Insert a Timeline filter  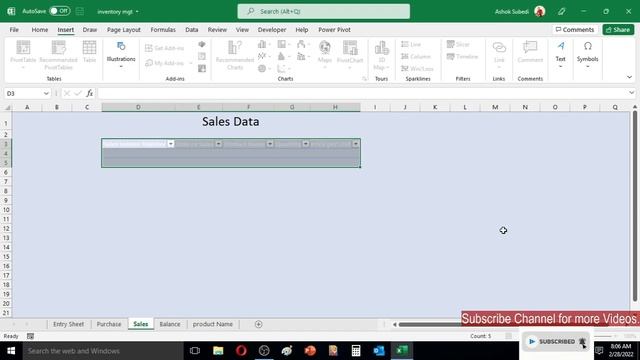click(462, 56)
